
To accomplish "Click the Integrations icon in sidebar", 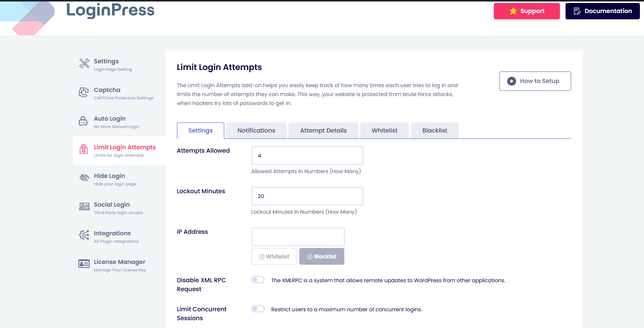I will click(84, 235).
